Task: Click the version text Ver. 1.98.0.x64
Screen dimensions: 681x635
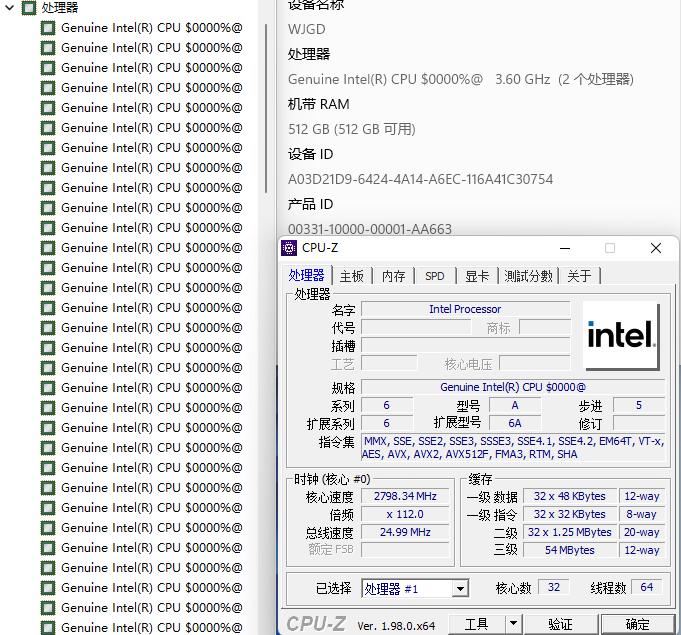Action: (x=396, y=626)
